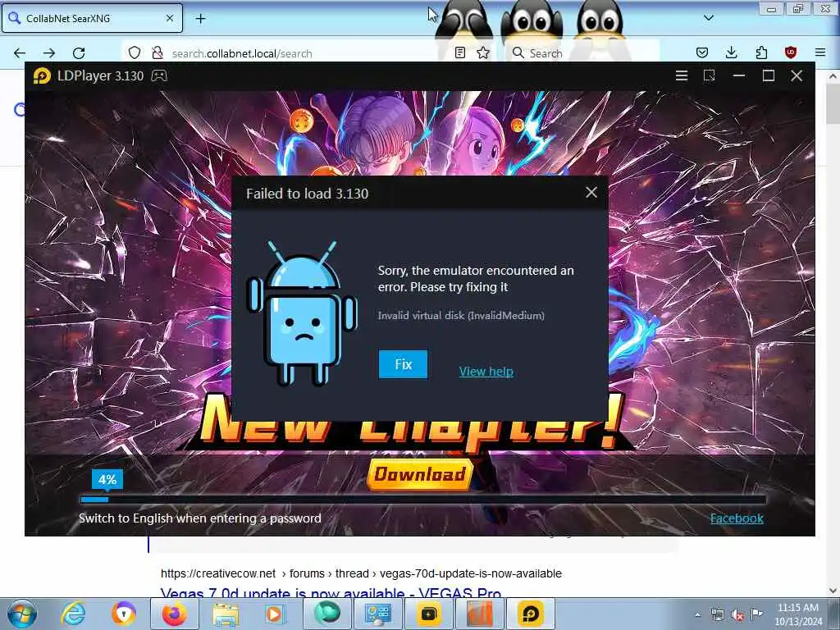
Task: Open the Vegas 7.0d update result link
Action: (331, 592)
